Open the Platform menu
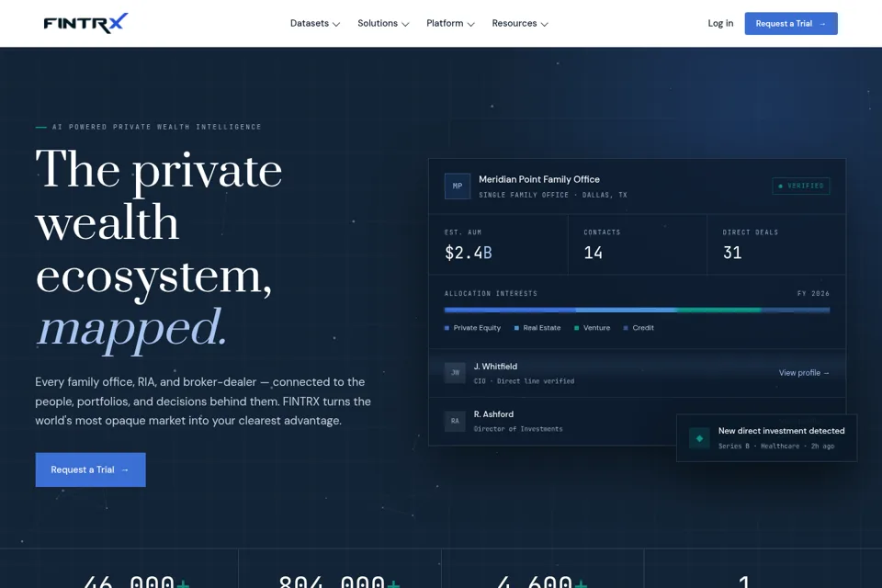 pos(450,23)
